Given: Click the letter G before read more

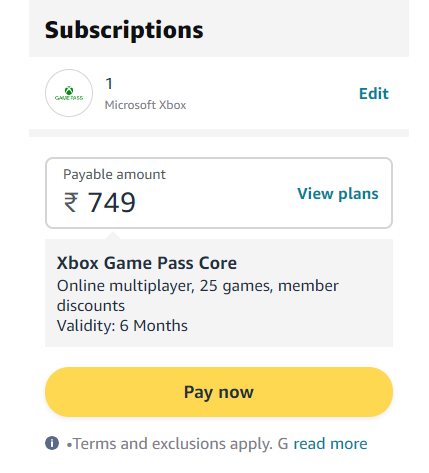Looking at the screenshot, I should [x=283, y=444].
